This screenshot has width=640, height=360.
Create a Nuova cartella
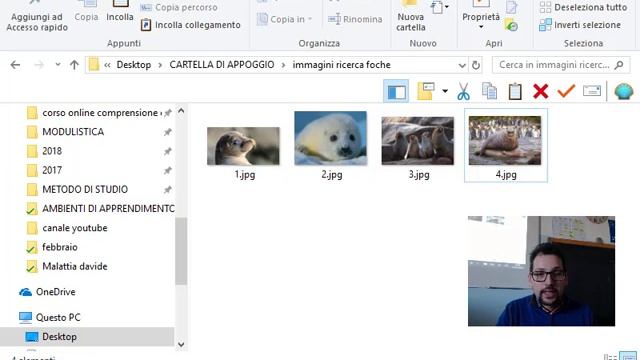[411, 17]
